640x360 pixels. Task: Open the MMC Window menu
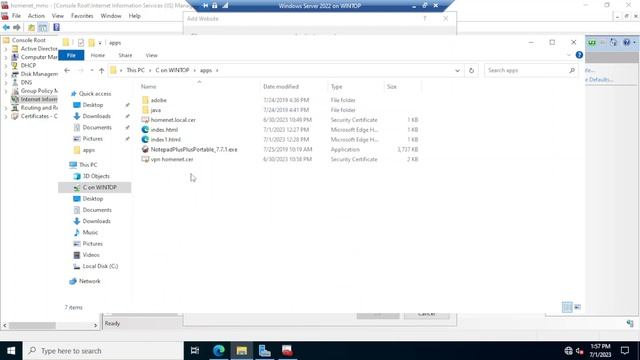pyautogui.click(x=111, y=16)
